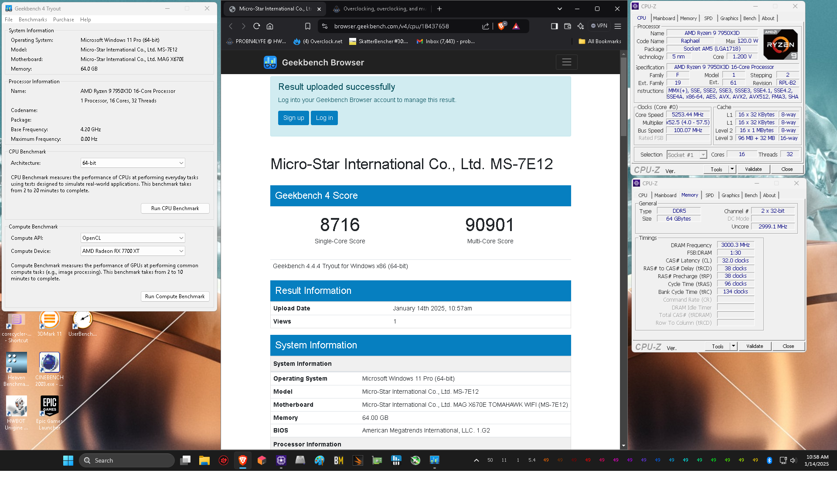
Task: Click the Geekbench icon on the taskbar
Action: [434, 460]
